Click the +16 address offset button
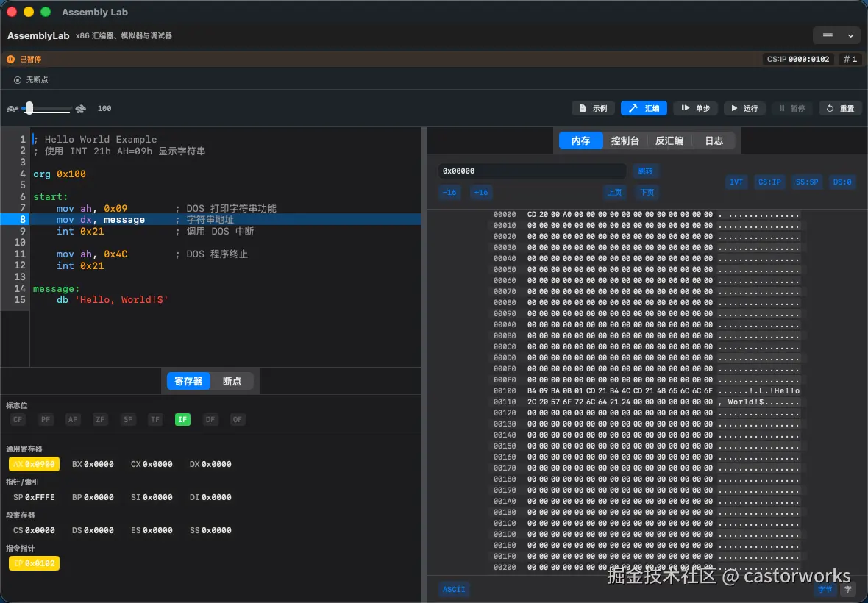868x603 pixels. pyautogui.click(x=481, y=193)
